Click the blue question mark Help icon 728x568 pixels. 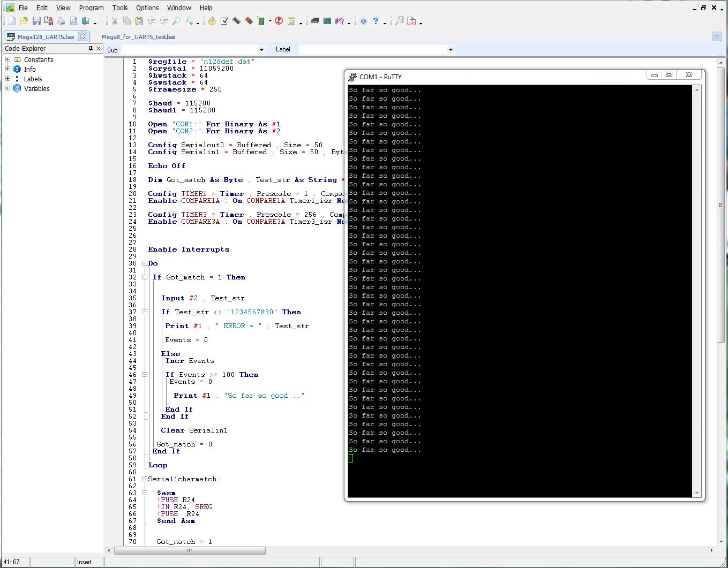click(x=376, y=21)
